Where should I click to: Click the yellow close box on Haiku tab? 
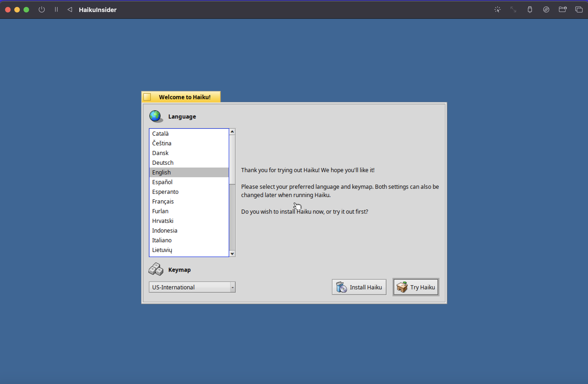pos(147,97)
